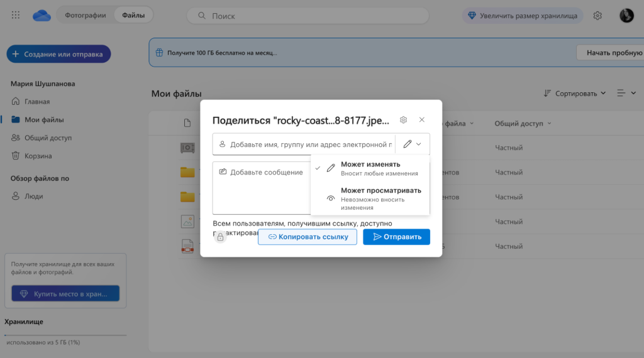This screenshot has width=644, height=358.
Task: Click the storage usage progress bar
Action: 65,335
